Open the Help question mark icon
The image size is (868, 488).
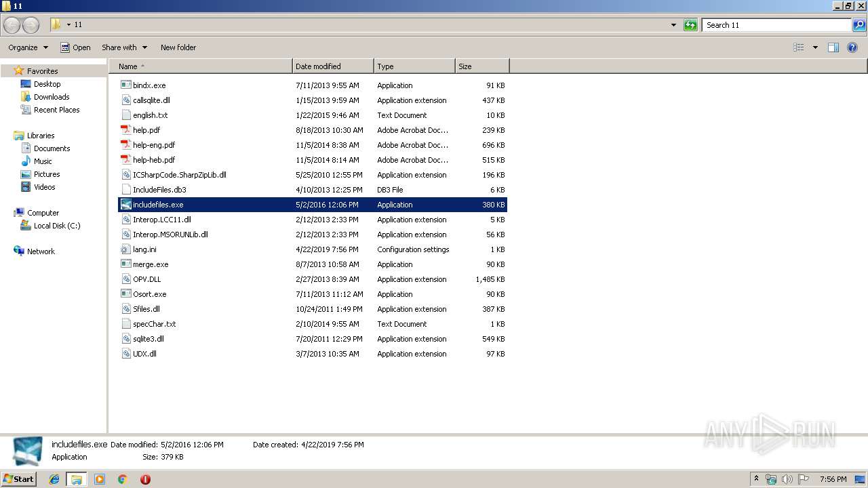(852, 47)
